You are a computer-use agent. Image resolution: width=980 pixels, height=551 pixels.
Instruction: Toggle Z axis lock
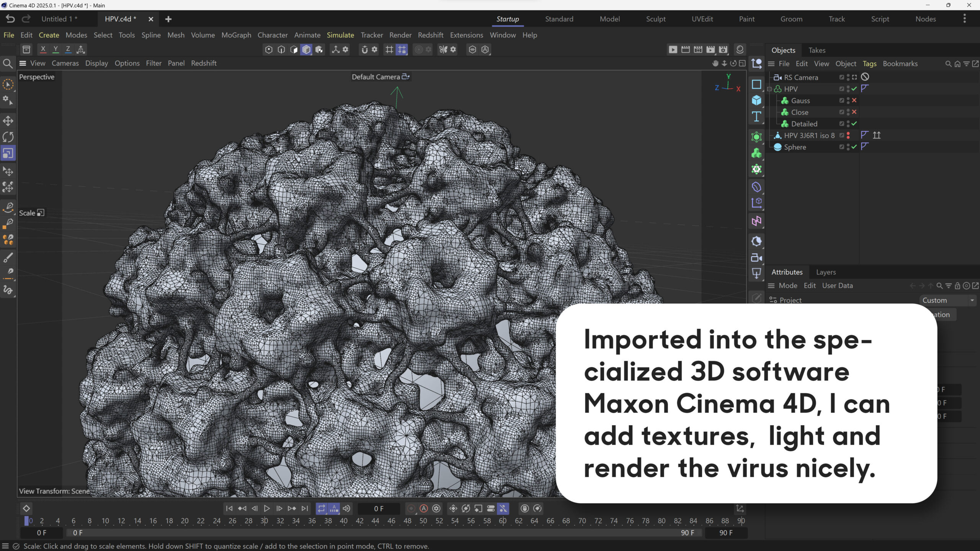(x=68, y=49)
